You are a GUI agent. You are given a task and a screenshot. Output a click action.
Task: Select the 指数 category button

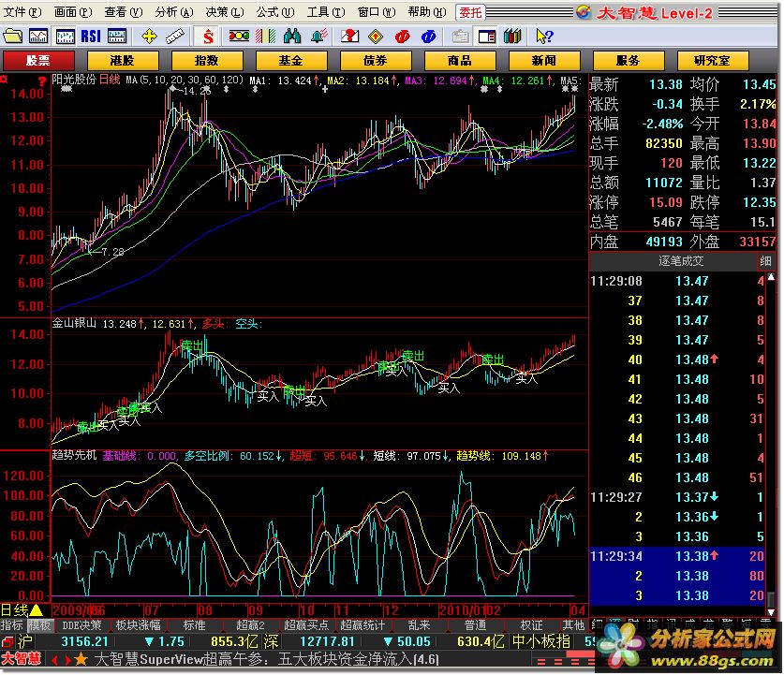click(206, 61)
